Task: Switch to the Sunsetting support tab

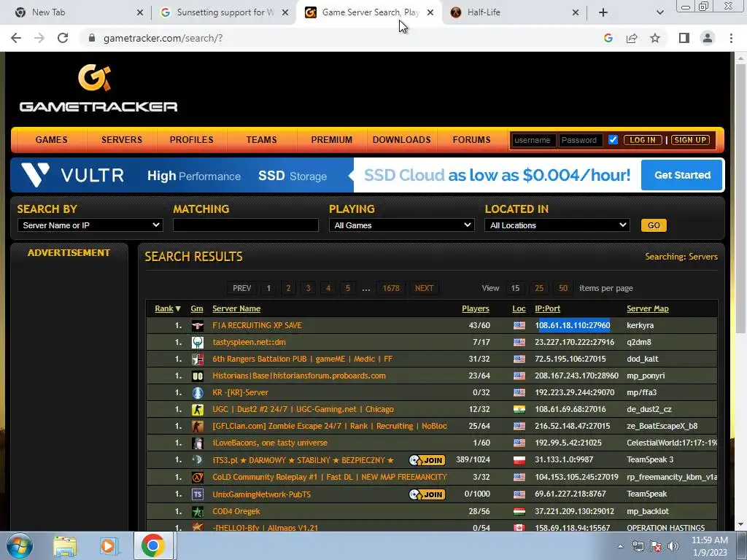Action: coord(224,12)
